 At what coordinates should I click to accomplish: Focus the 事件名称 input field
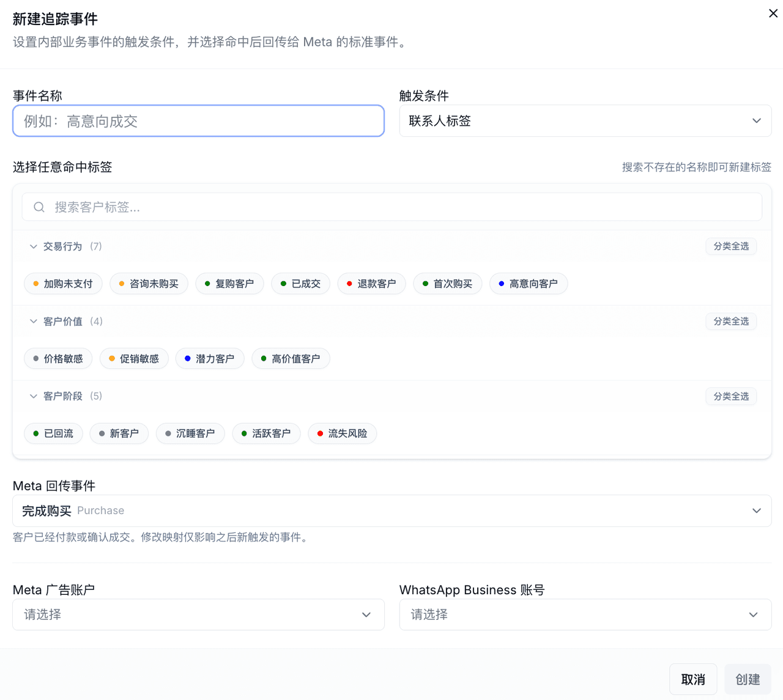coord(198,121)
